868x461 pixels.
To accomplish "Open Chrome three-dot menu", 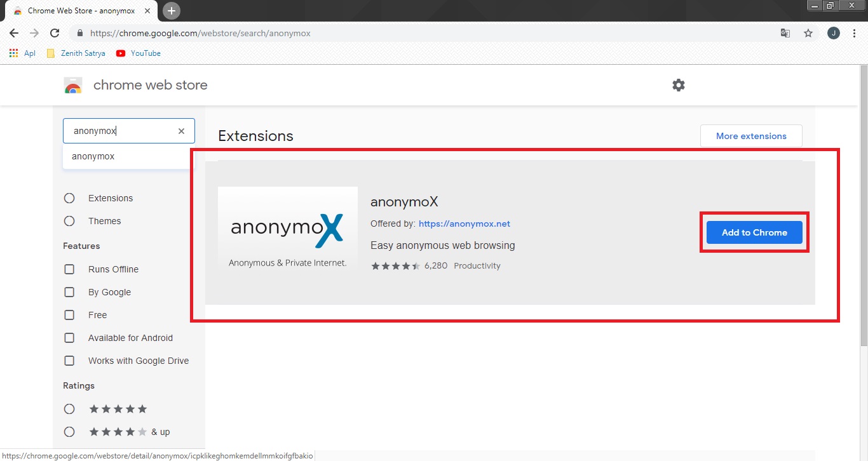I will (855, 33).
